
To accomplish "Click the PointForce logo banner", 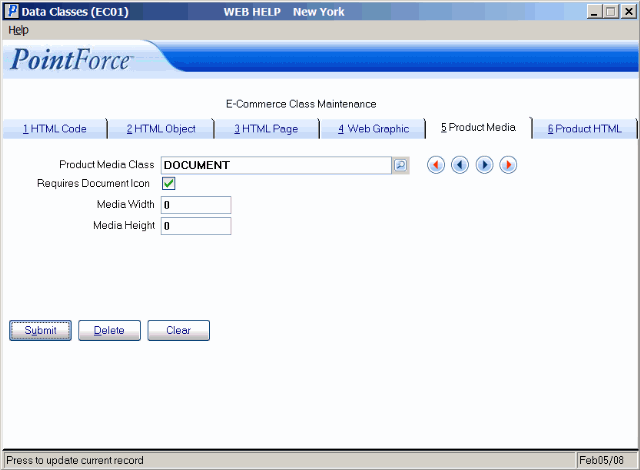I will point(71,60).
